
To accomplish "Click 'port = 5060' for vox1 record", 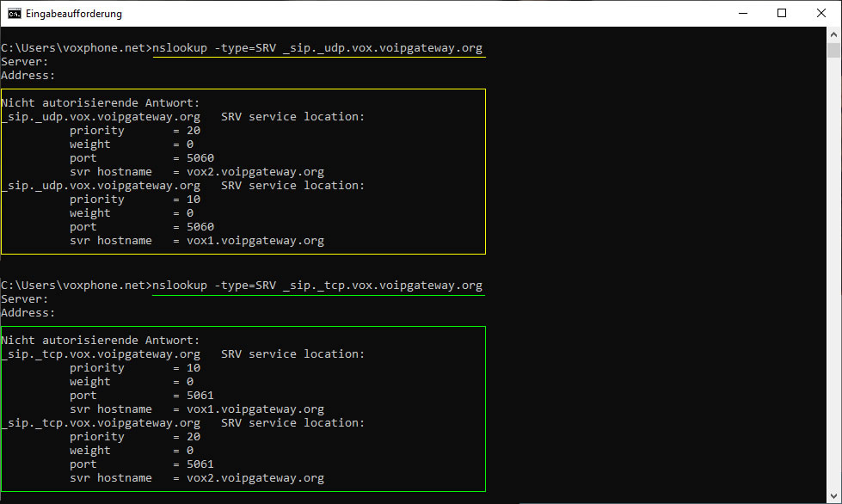I will (142, 226).
